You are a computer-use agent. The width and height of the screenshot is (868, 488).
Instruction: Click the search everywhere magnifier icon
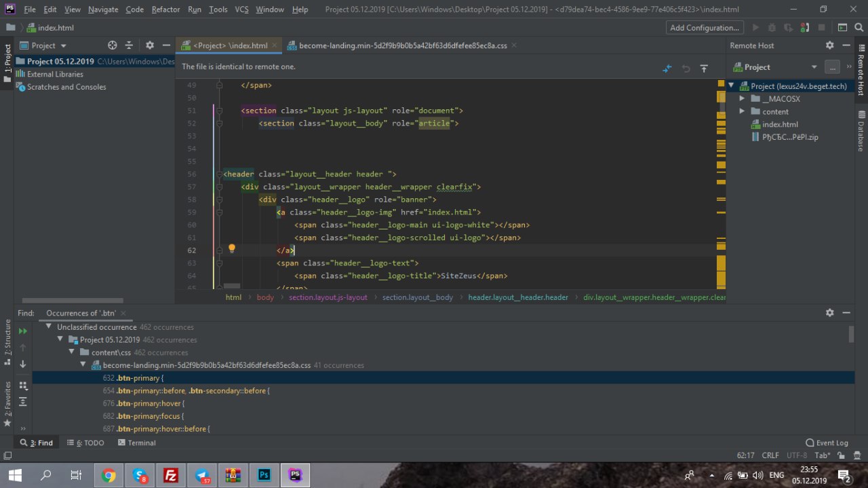(x=859, y=28)
